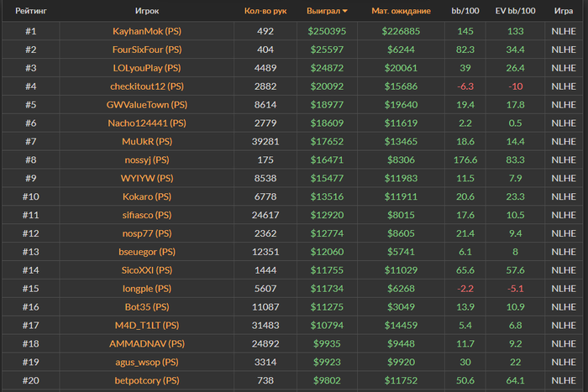Click the Кол-во рук column header
588x392 pixels.
point(265,11)
